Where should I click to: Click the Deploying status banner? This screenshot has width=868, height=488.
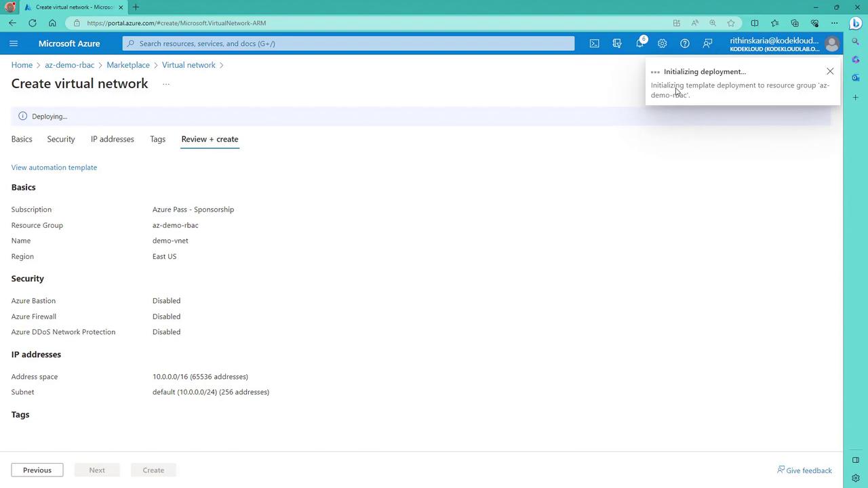[420, 116]
